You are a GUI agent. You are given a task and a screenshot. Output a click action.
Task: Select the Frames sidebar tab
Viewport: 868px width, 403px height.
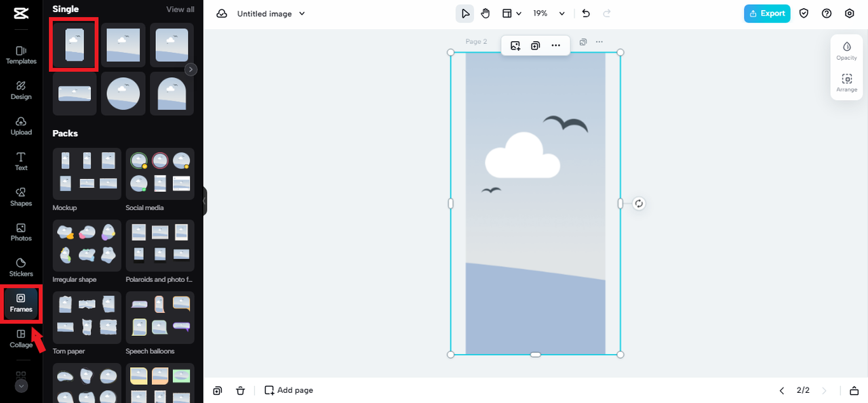coord(21,303)
